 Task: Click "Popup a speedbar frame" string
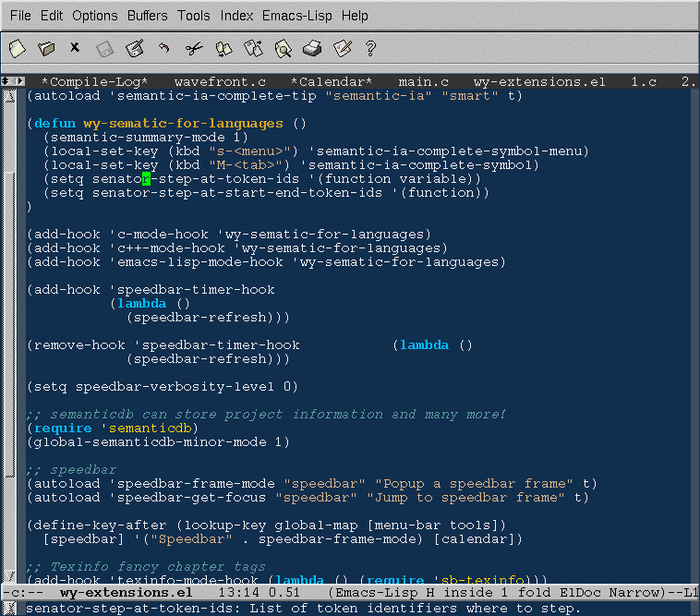(474, 483)
